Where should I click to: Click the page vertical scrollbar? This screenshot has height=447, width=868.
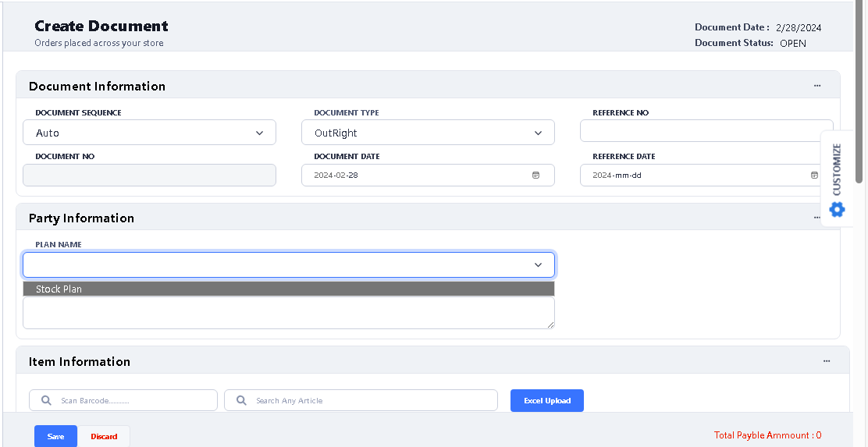coord(859,94)
